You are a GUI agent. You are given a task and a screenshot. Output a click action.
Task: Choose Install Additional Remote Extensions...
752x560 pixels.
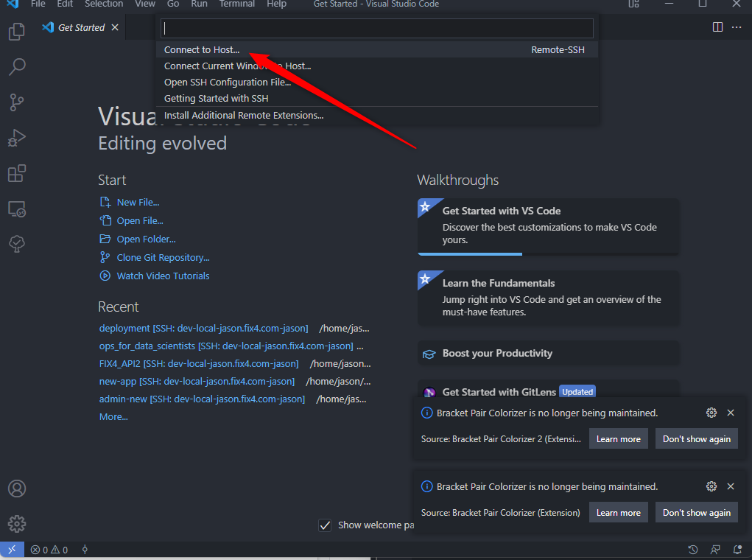377,115
